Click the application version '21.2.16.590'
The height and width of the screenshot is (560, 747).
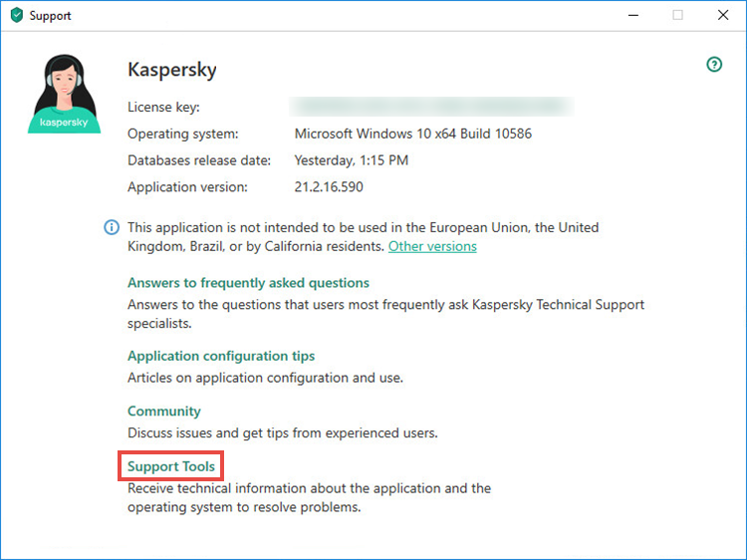[x=329, y=186]
